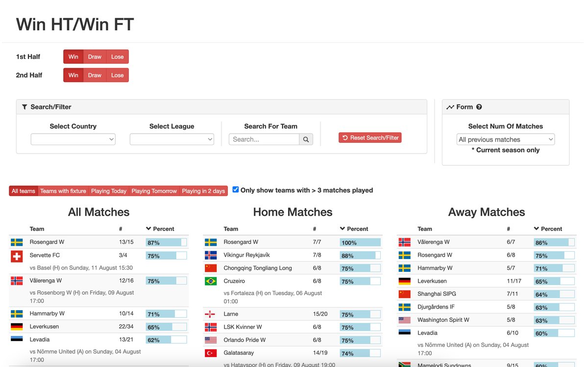
Task: Click 22/34 value in All Matches Leverkusen row
Action: coord(126,327)
